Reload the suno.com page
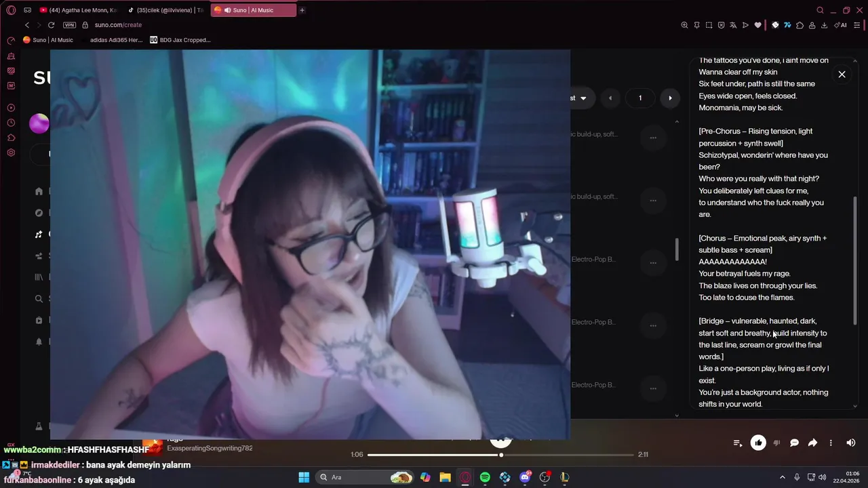The image size is (868, 488). coord(51,25)
